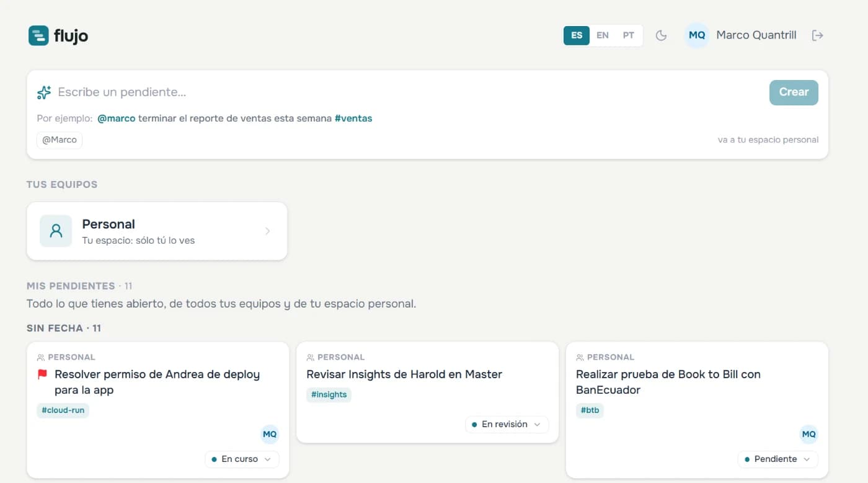Click the 'TUS EQUIPOS' section heading
Viewport: 868px width, 483px height.
click(x=62, y=185)
